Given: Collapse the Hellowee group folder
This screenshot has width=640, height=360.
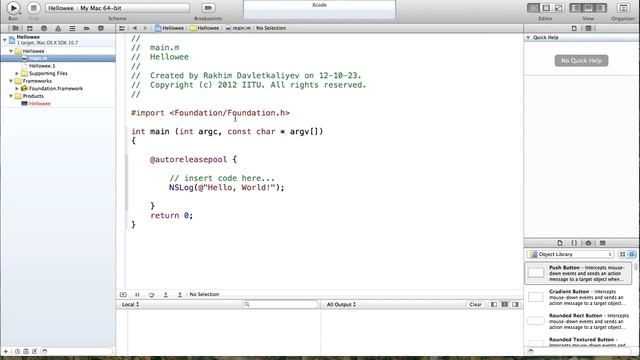Looking at the screenshot, I should click(x=11, y=51).
